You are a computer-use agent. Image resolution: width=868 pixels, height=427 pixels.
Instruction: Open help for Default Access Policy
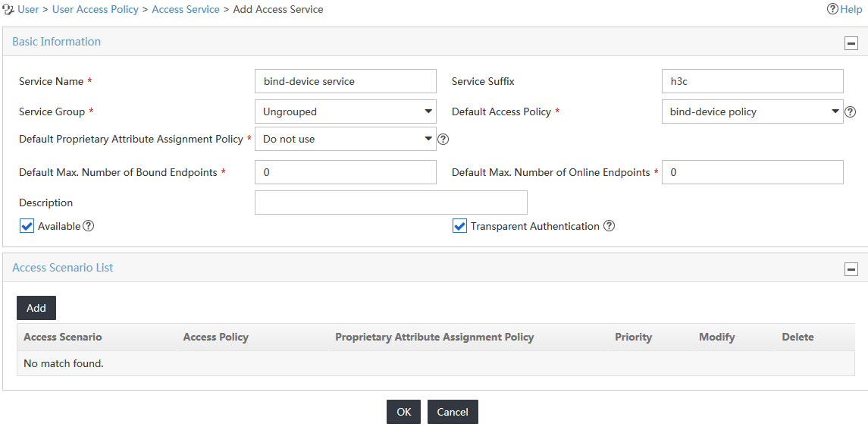pyautogui.click(x=851, y=112)
